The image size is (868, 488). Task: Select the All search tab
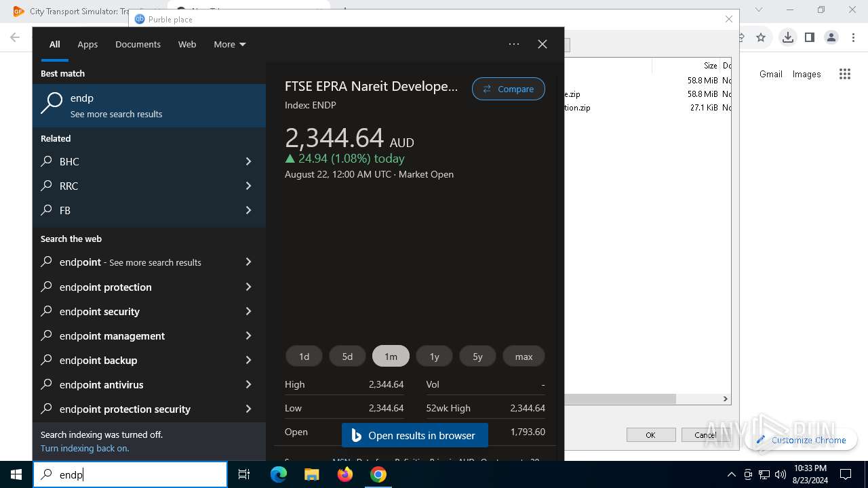tap(55, 44)
